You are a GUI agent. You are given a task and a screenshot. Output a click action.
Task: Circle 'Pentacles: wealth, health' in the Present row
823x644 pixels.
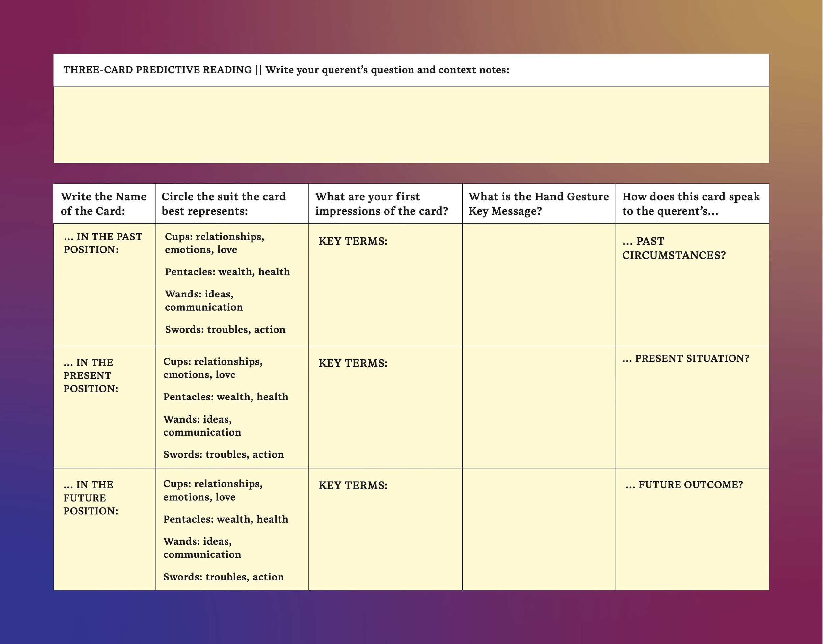point(226,397)
